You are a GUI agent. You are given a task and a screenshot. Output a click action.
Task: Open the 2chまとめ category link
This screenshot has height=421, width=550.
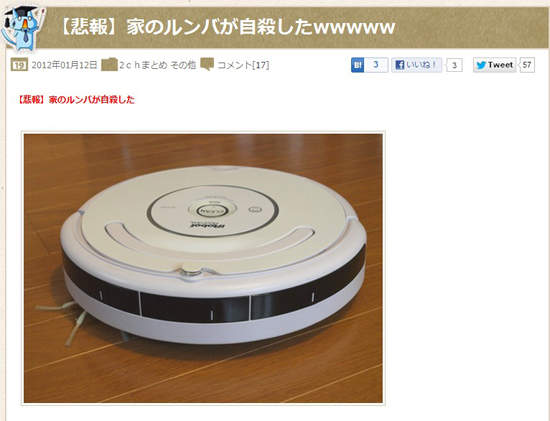143,65
